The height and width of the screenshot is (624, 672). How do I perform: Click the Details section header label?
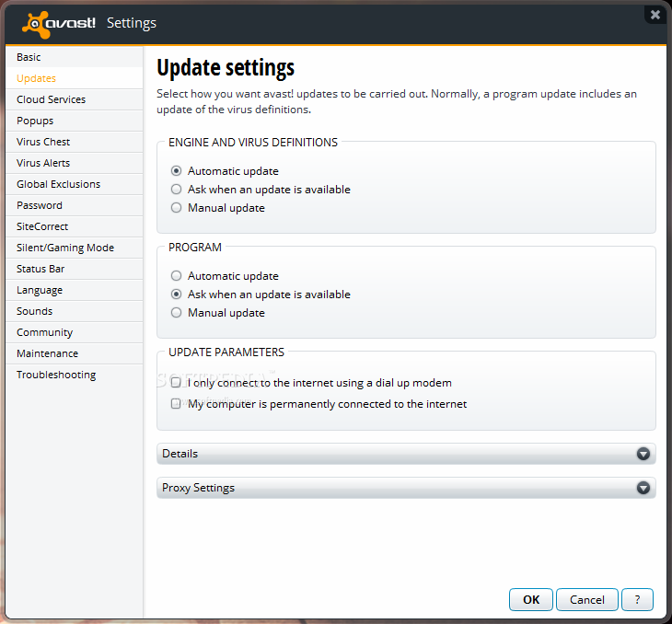point(180,454)
